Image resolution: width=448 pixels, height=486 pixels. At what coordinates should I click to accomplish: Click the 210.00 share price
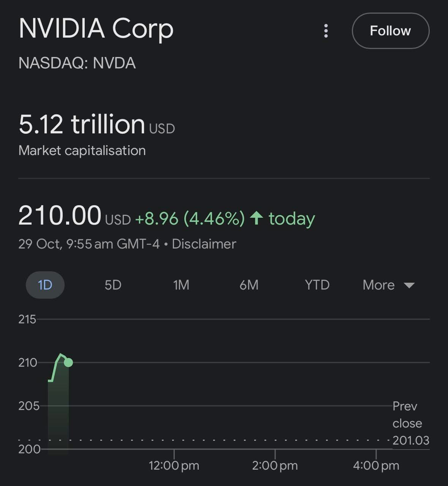[x=60, y=216]
